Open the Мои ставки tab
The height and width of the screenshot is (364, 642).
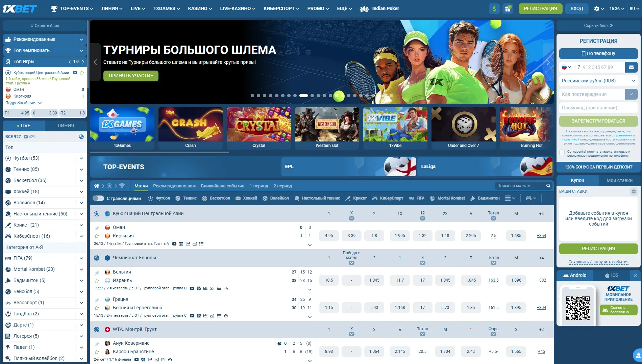tap(620, 180)
